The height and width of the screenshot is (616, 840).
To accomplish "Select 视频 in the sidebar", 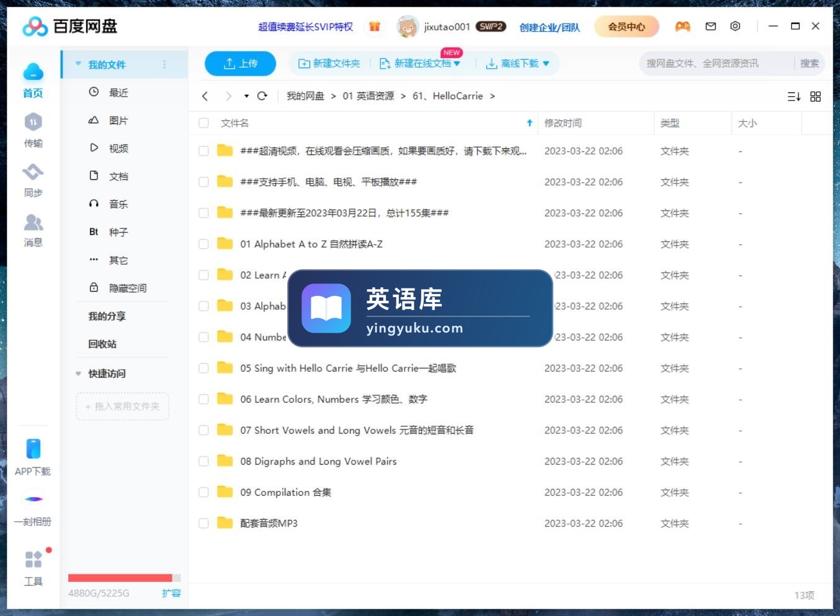I will (x=118, y=148).
